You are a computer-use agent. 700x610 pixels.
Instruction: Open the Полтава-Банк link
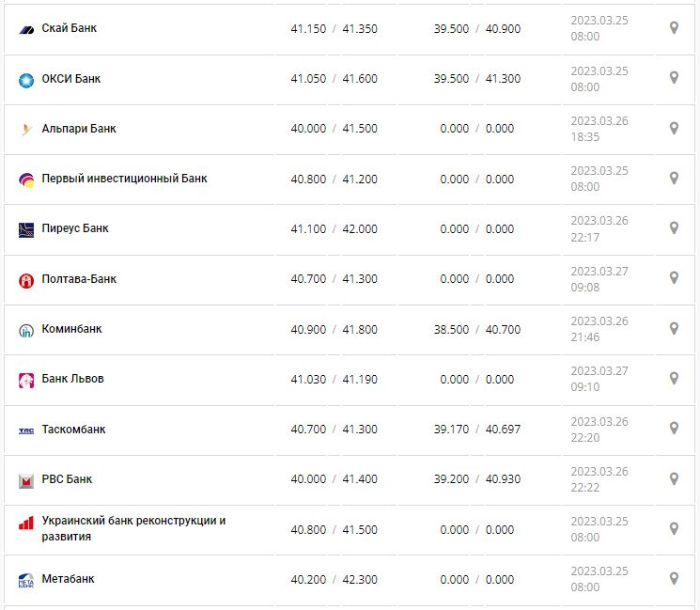click(79, 279)
